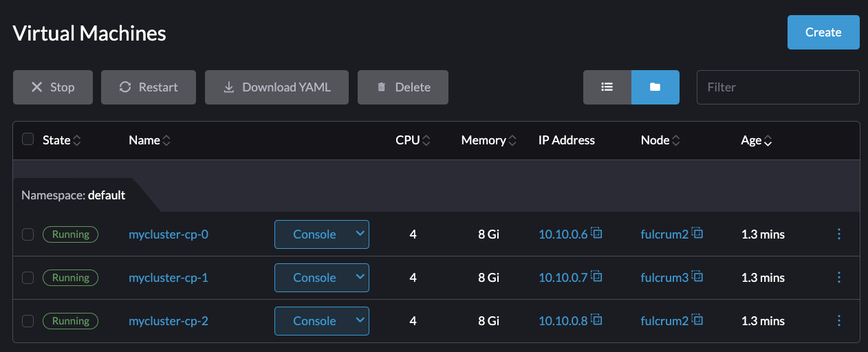
Task: Select all virtual machines checkbox
Action: (x=28, y=140)
